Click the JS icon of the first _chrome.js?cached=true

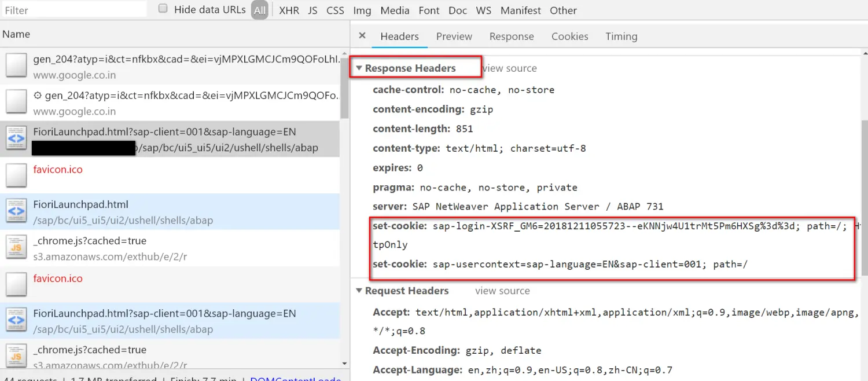click(16, 247)
